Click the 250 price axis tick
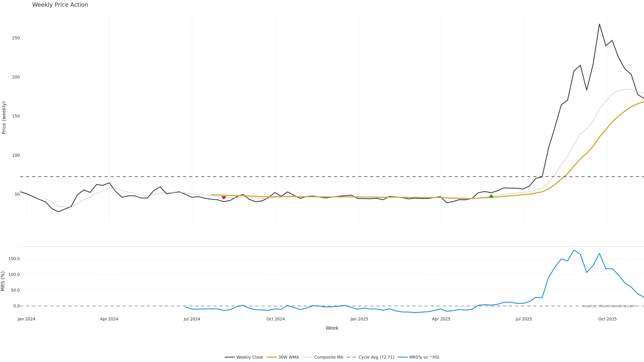This screenshot has width=644, height=362. pyautogui.click(x=16, y=38)
